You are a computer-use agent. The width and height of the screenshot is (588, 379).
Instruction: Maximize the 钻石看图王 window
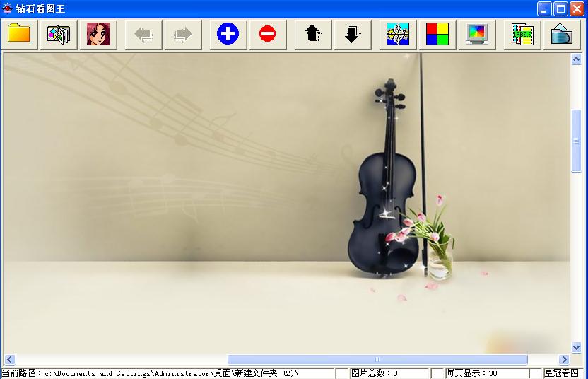tap(560, 8)
